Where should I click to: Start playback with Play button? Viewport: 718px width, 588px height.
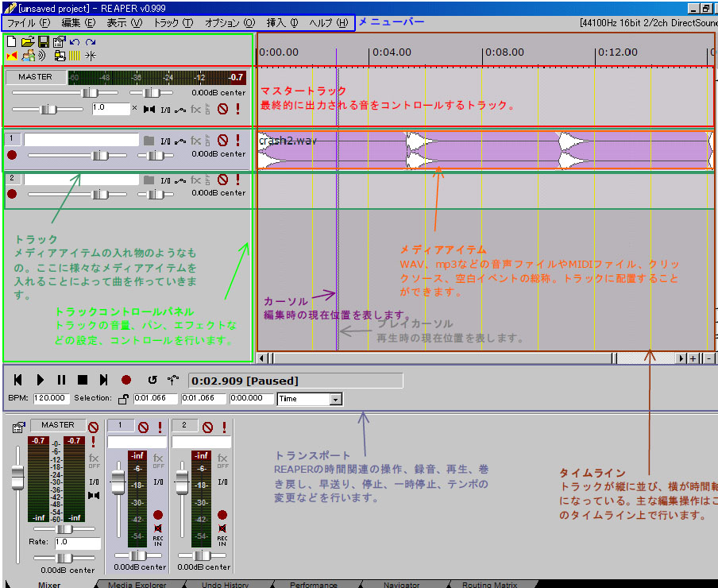click(x=41, y=380)
